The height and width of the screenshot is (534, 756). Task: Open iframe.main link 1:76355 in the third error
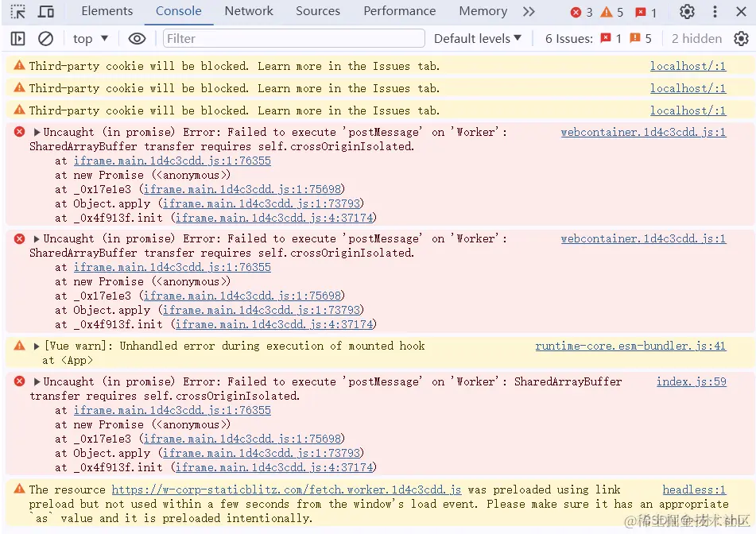(173, 410)
